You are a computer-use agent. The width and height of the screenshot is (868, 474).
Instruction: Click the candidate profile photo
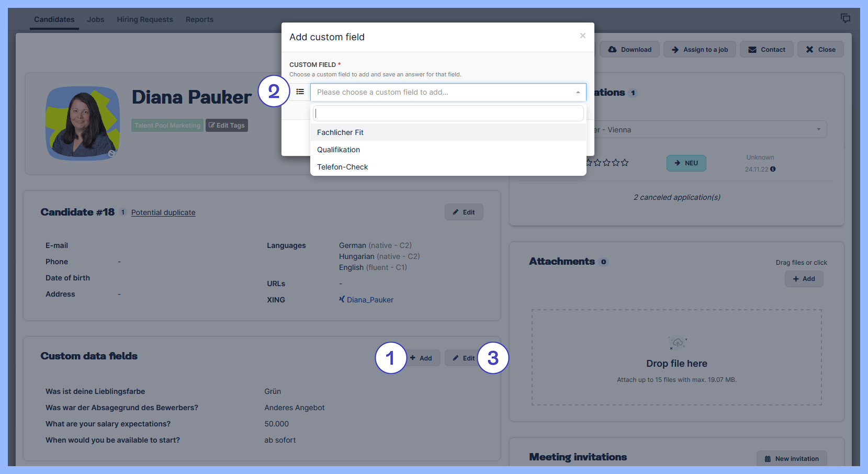[x=83, y=123]
